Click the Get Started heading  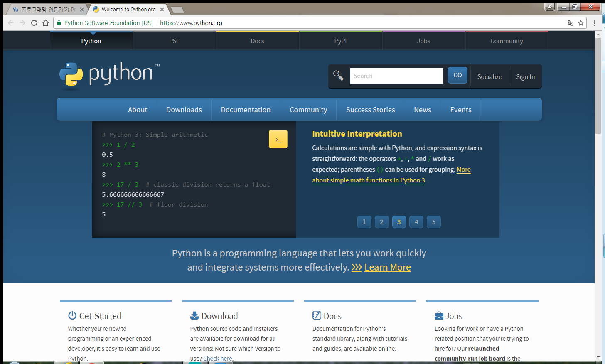click(x=100, y=316)
